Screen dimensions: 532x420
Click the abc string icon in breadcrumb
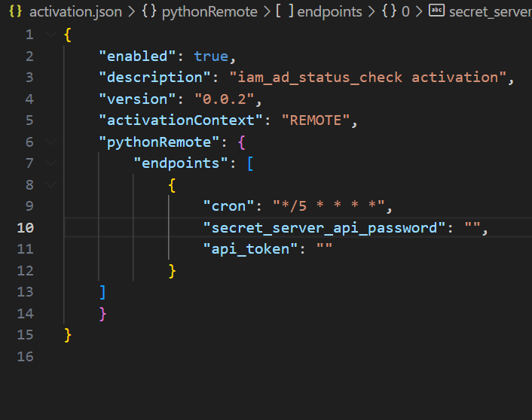coord(436,11)
